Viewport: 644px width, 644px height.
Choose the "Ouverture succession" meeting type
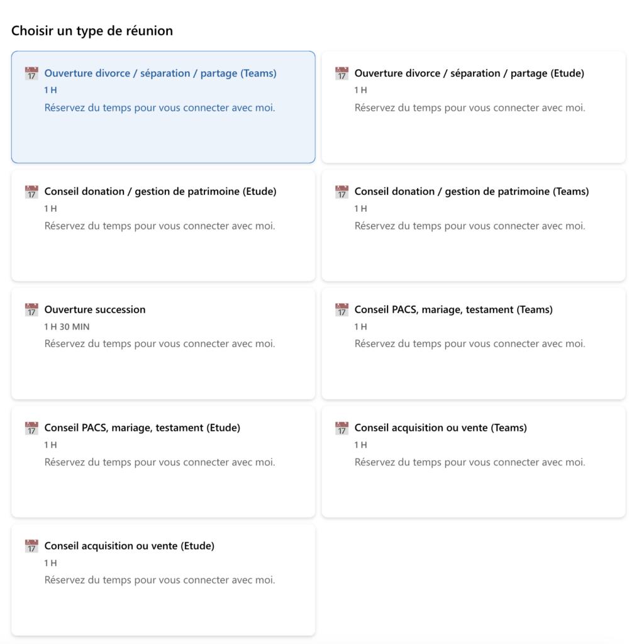pyautogui.click(x=95, y=310)
